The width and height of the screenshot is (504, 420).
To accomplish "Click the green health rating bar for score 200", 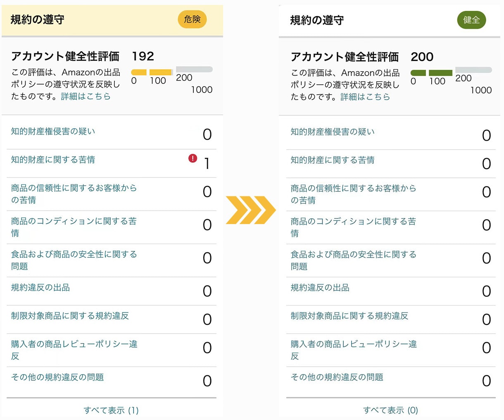I will point(451,72).
